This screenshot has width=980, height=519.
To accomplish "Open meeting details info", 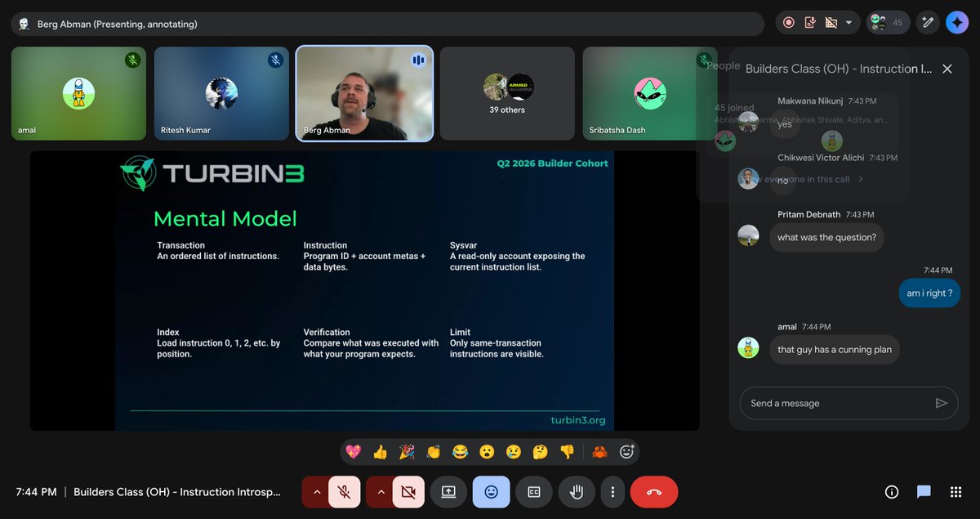I will (892, 492).
